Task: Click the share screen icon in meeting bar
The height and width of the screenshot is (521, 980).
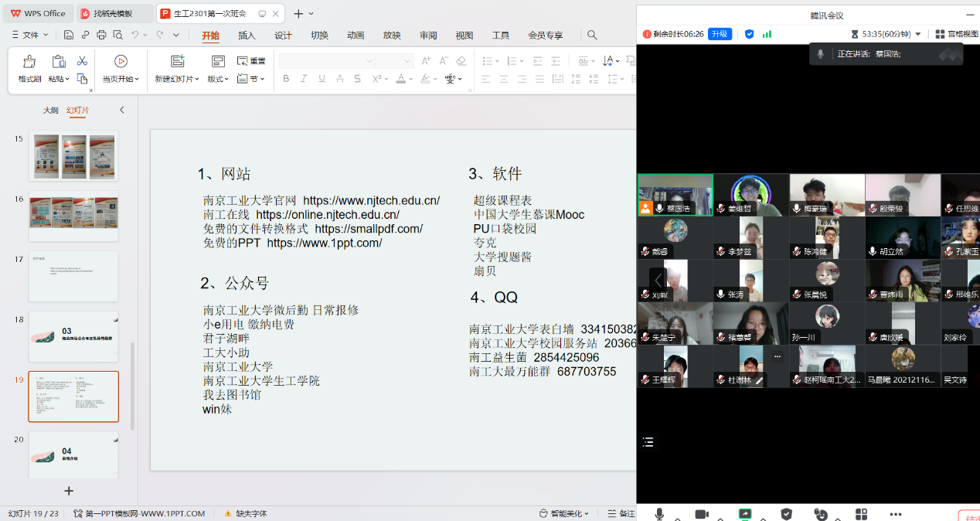Action: (x=745, y=514)
